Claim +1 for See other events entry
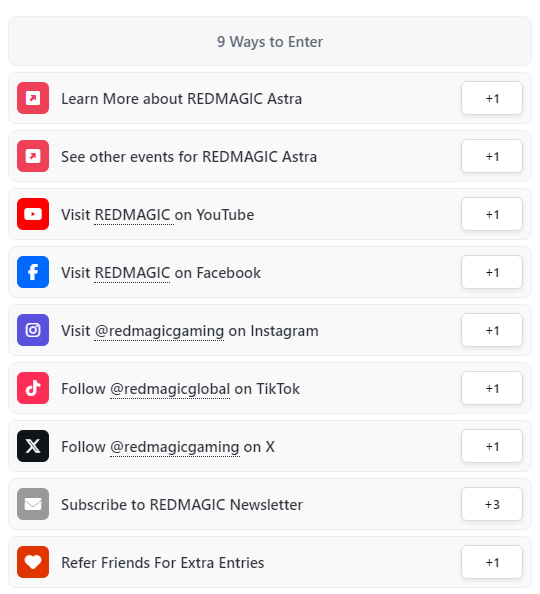 [492, 156]
